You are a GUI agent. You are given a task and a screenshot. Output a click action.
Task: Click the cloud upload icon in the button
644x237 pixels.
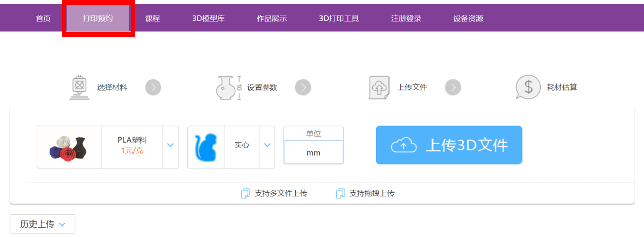(403, 145)
